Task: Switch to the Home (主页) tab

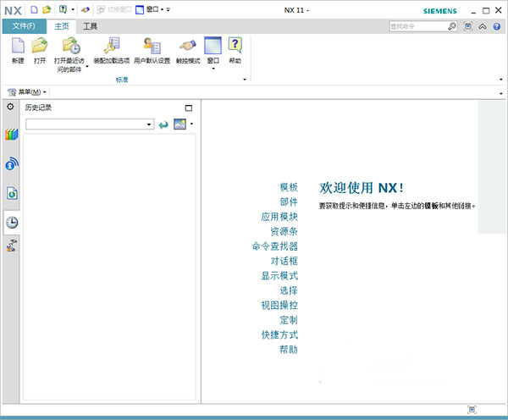Action: tap(62, 26)
